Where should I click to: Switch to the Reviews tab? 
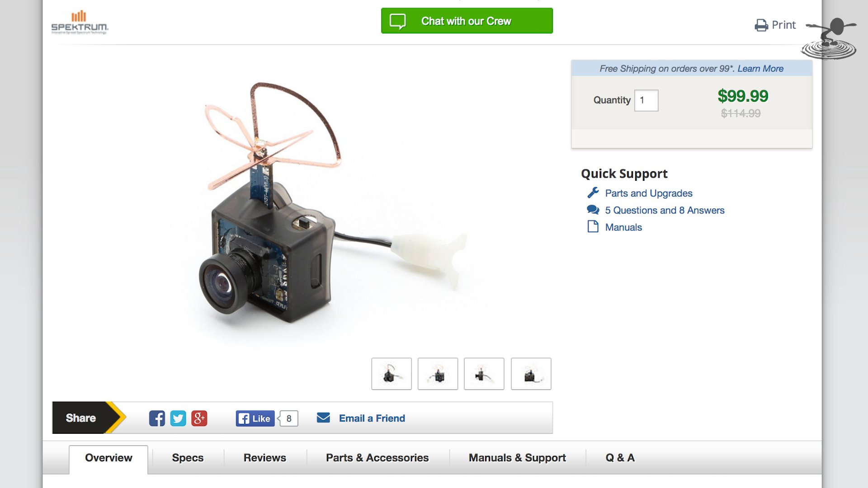click(265, 458)
